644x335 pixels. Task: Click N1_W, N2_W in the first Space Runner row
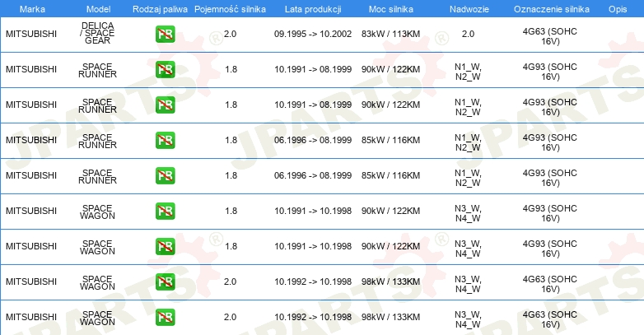(468, 72)
